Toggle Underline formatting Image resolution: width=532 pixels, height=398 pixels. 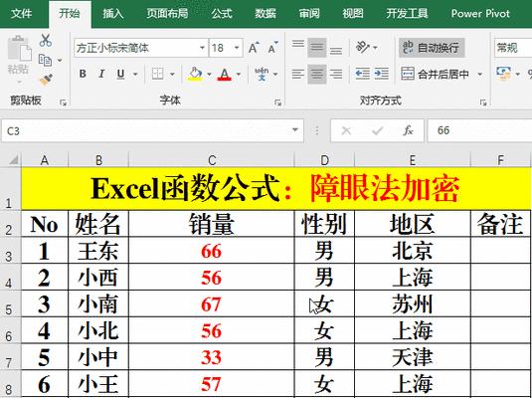pos(120,74)
